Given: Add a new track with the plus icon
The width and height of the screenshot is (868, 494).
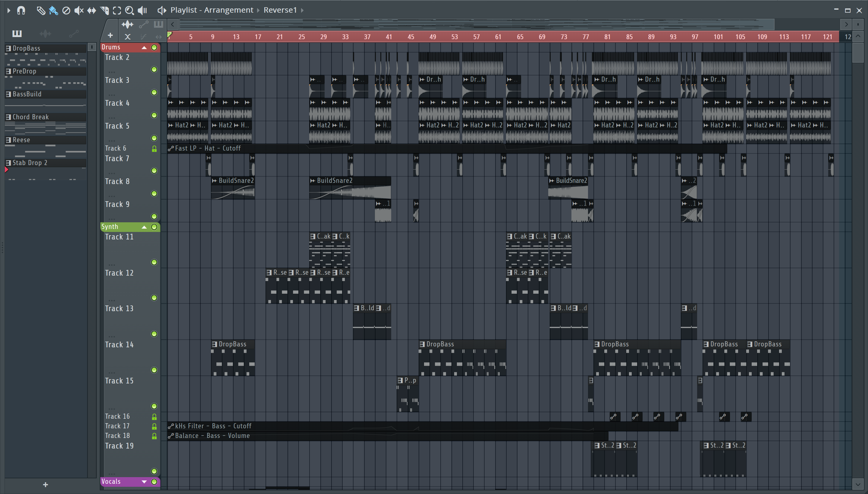Looking at the screenshot, I should click(x=110, y=35).
